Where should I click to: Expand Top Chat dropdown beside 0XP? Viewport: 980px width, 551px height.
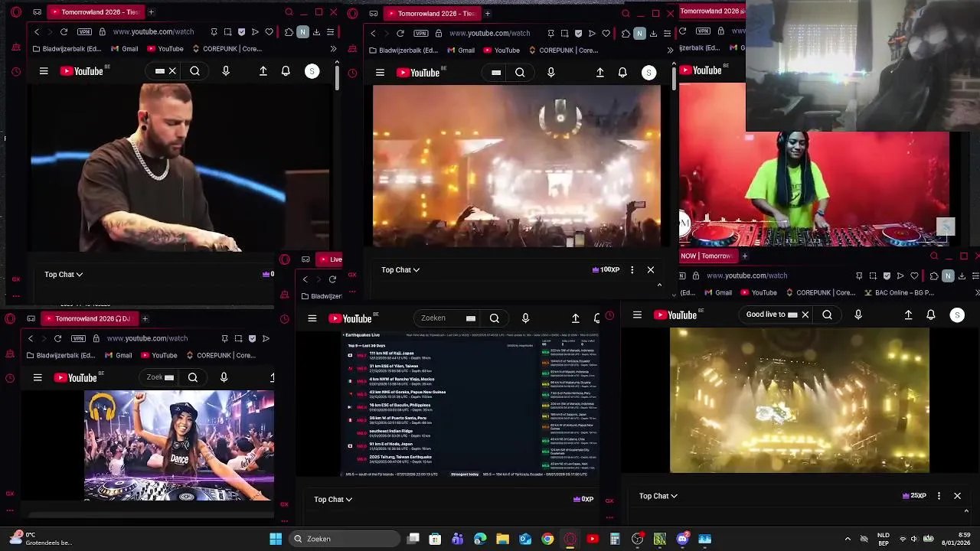click(333, 499)
